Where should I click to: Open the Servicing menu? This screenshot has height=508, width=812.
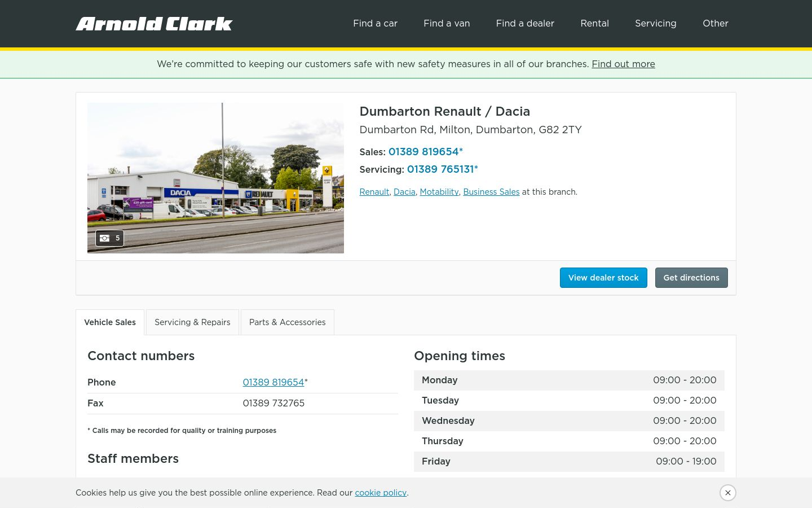point(655,23)
